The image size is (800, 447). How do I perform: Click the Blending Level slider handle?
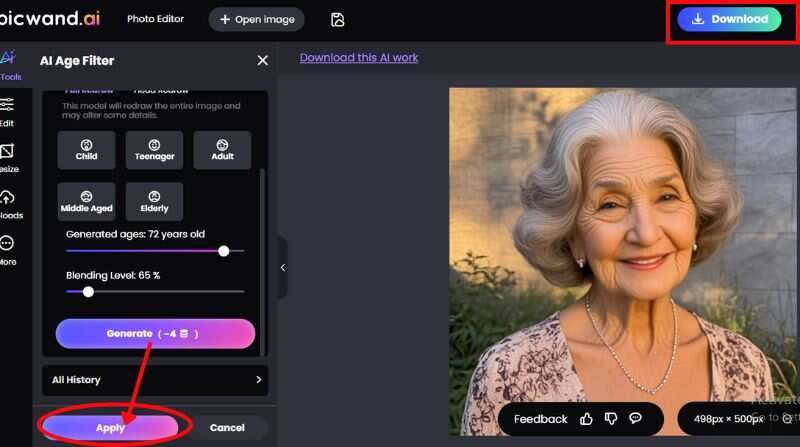[88, 292]
